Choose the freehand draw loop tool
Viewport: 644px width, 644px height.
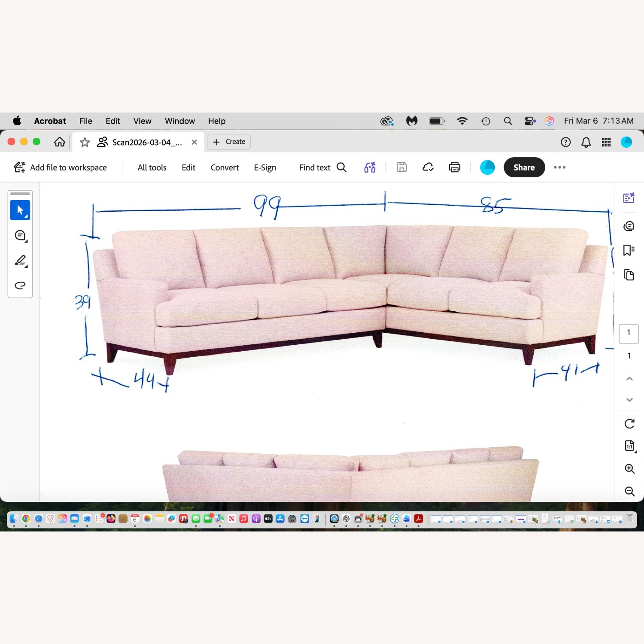tap(20, 286)
